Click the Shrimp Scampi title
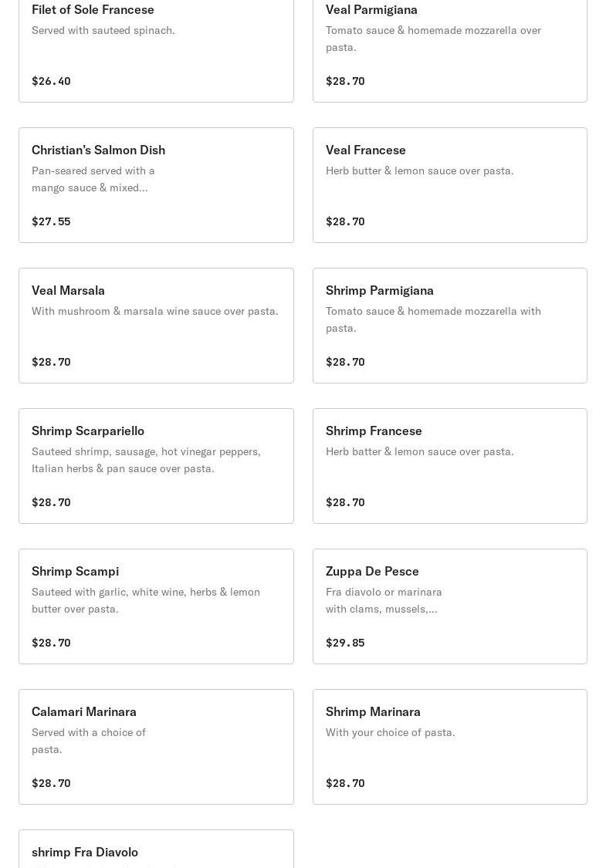Image resolution: width=606 pixels, height=868 pixels. point(75,571)
